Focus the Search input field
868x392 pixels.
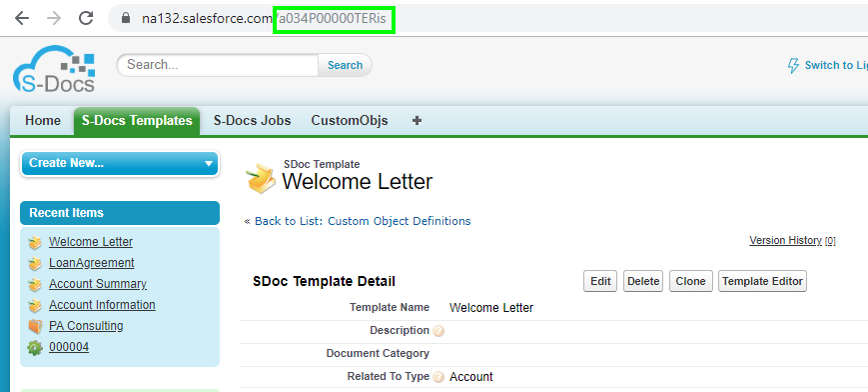tap(218, 65)
